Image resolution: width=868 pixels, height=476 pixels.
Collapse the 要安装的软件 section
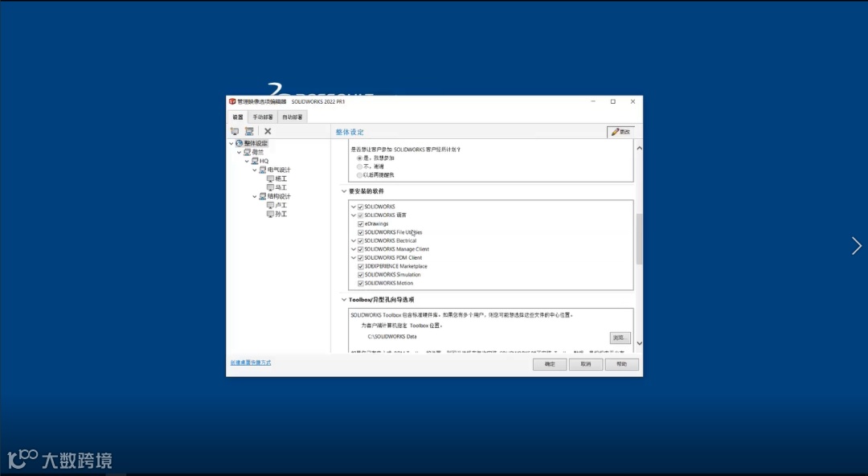click(344, 191)
